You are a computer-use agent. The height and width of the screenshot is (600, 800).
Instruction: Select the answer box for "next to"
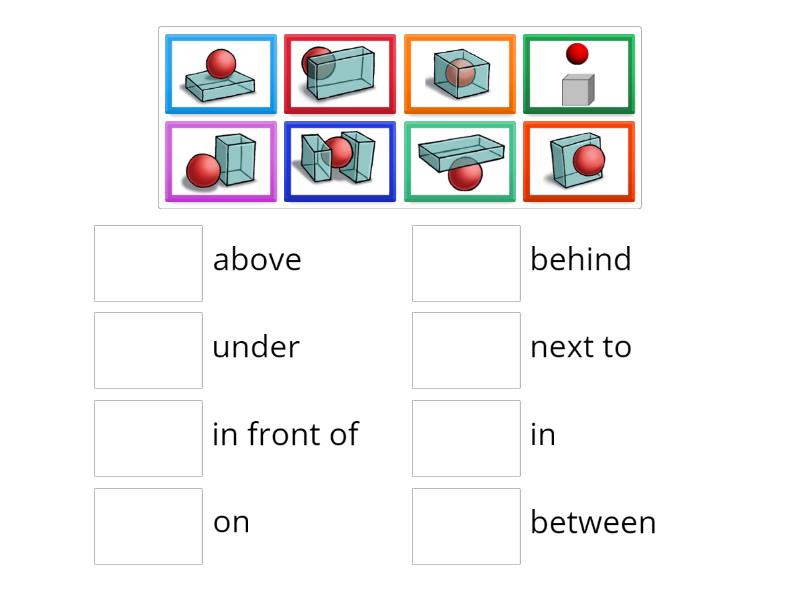[466, 350]
